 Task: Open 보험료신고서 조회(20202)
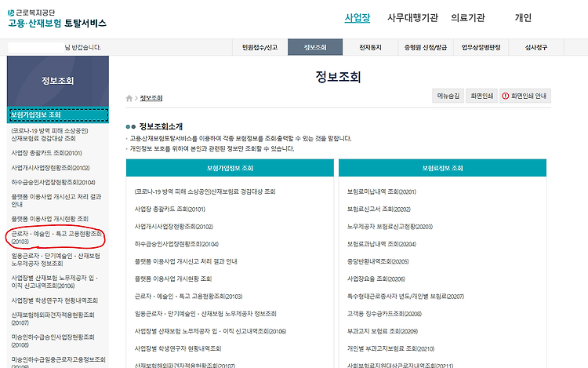tap(379, 210)
